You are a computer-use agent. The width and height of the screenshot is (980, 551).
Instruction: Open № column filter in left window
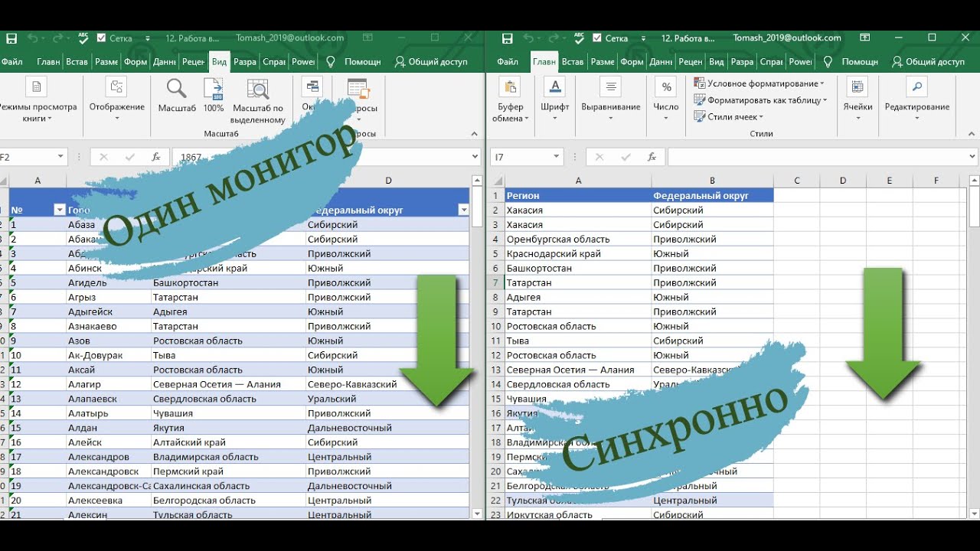click(x=60, y=210)
